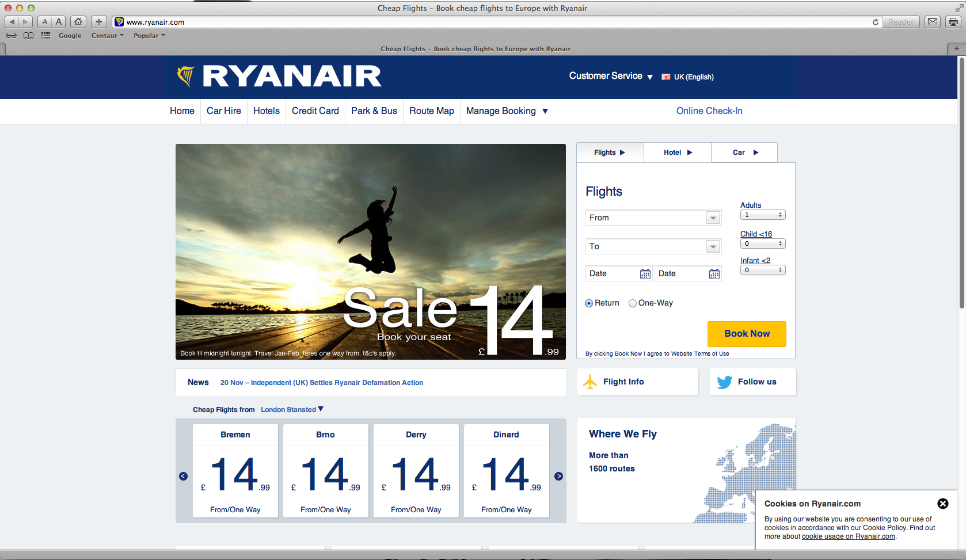Open the Car Hire menu item
This screenshot has width=966, height=560.
(x=223, y=111)
